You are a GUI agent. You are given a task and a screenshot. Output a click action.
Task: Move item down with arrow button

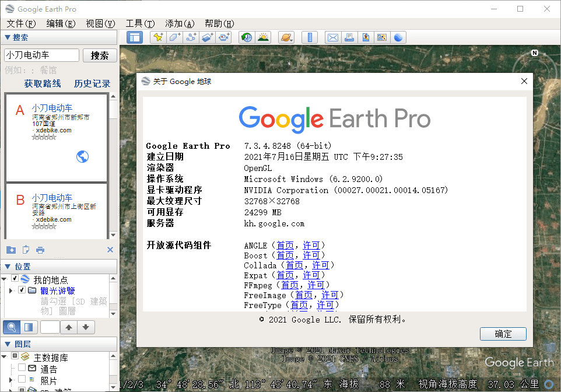[86, 327]
